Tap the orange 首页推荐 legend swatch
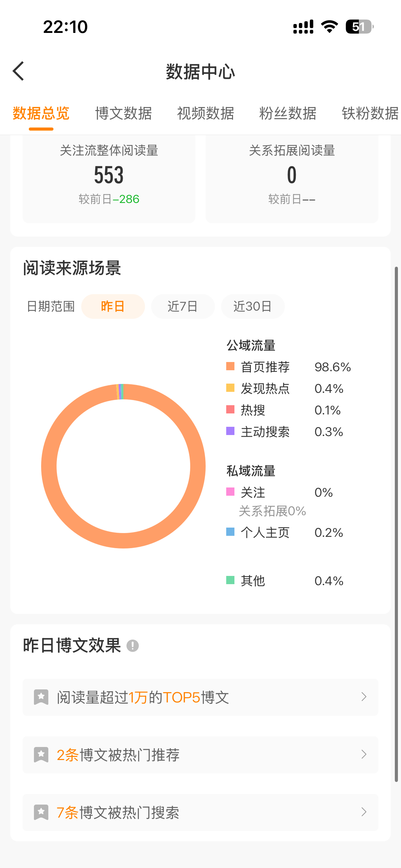Screen dimensions: 401x868 click(230, 366)
